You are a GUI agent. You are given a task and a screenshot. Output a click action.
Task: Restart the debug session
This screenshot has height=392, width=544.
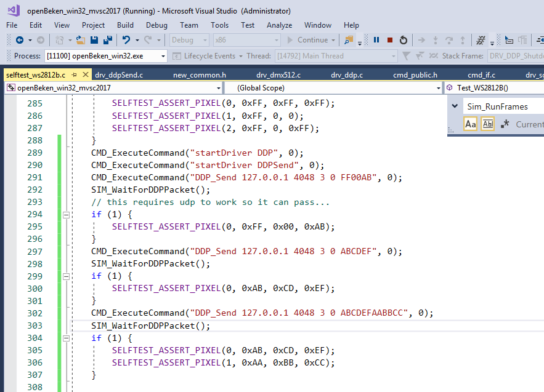404,40
